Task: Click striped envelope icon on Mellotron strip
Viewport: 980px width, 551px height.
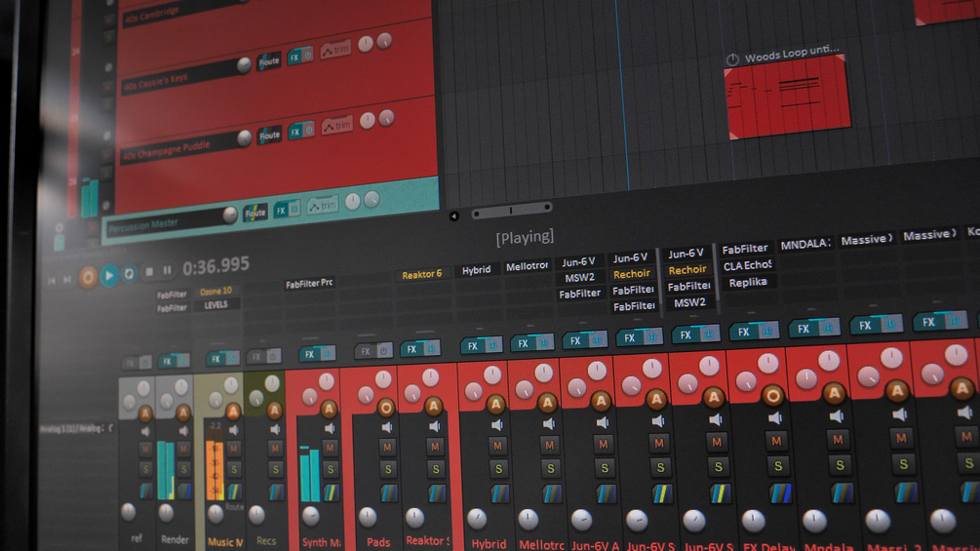Action: pyautogui.click(x=552, y=493)
